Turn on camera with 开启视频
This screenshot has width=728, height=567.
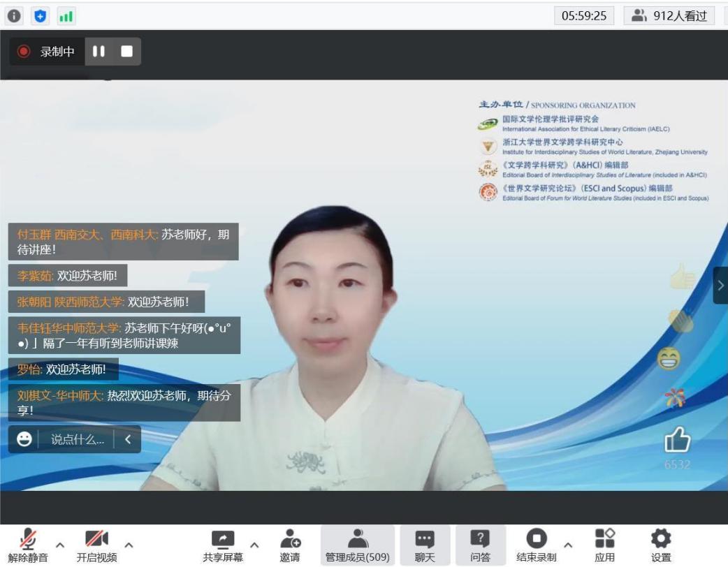[x=96, y=545]
